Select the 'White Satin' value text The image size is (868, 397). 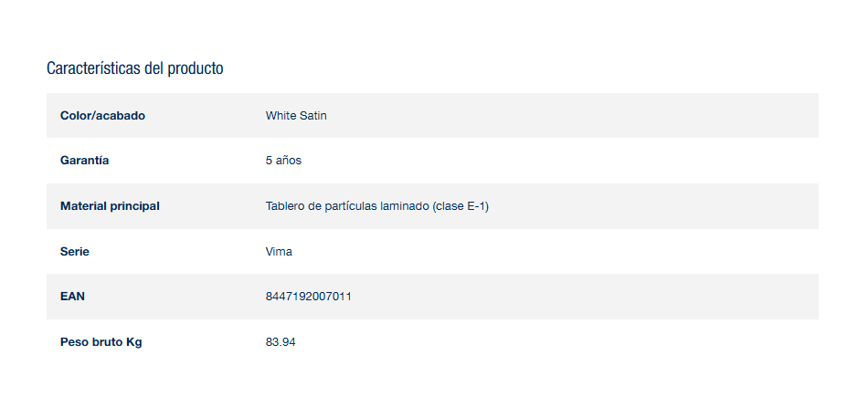[x=296, y=116]
